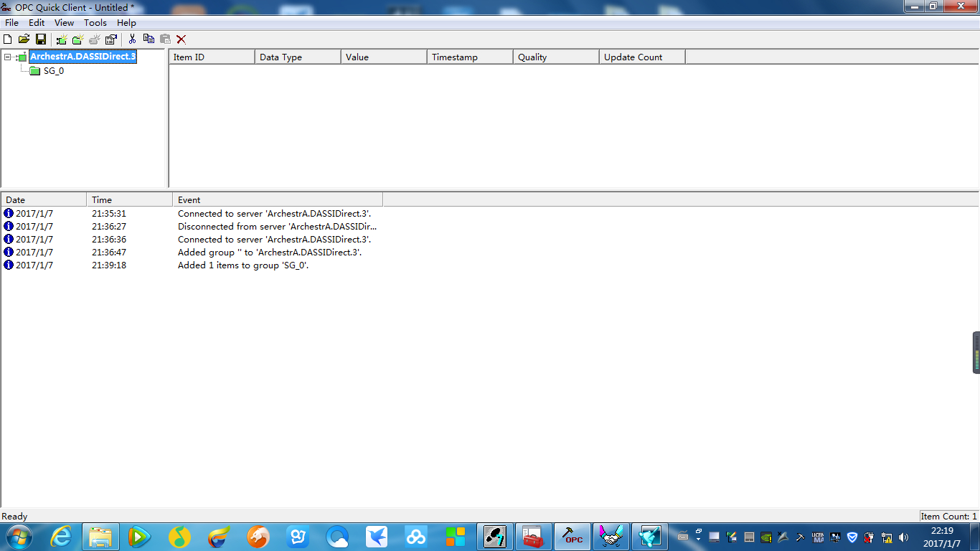Click the volume speaker tray icon
The image size is (980, 551).
(903, 537)
